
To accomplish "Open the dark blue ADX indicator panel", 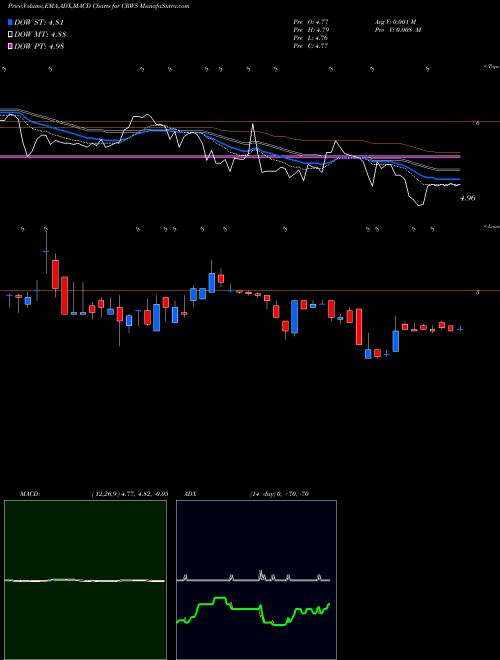I will click(x=256, y=580).
